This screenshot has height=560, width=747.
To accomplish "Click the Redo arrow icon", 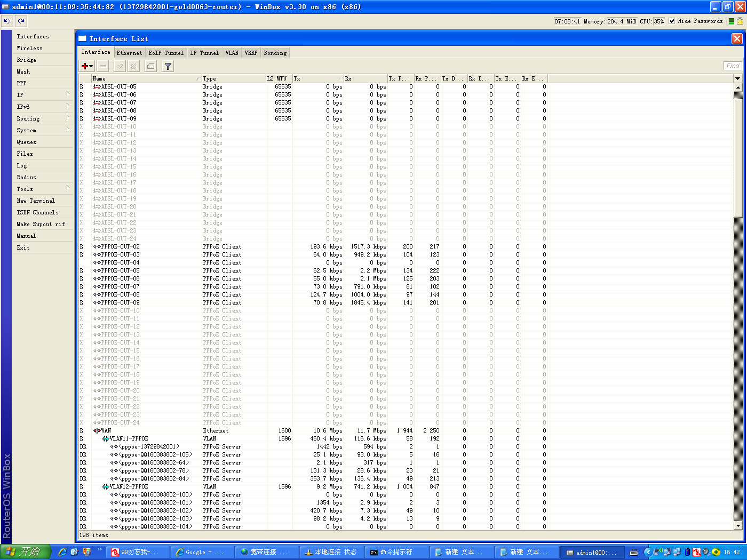I will [21, 21].
